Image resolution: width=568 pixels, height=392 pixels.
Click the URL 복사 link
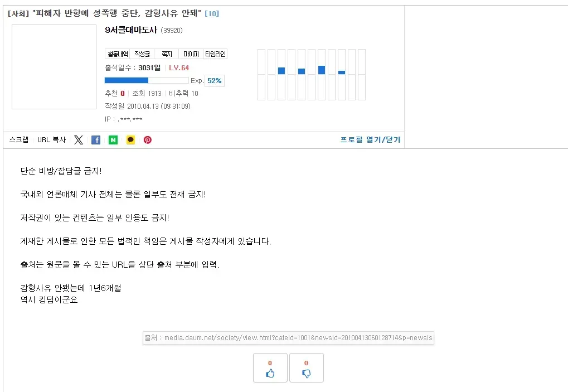(51, 140)
